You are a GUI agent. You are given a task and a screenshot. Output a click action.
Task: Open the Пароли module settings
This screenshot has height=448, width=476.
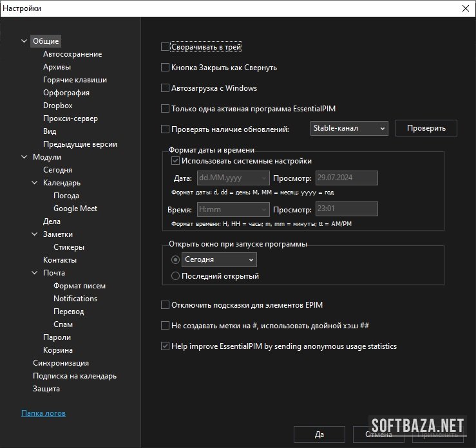click(57, 337)
